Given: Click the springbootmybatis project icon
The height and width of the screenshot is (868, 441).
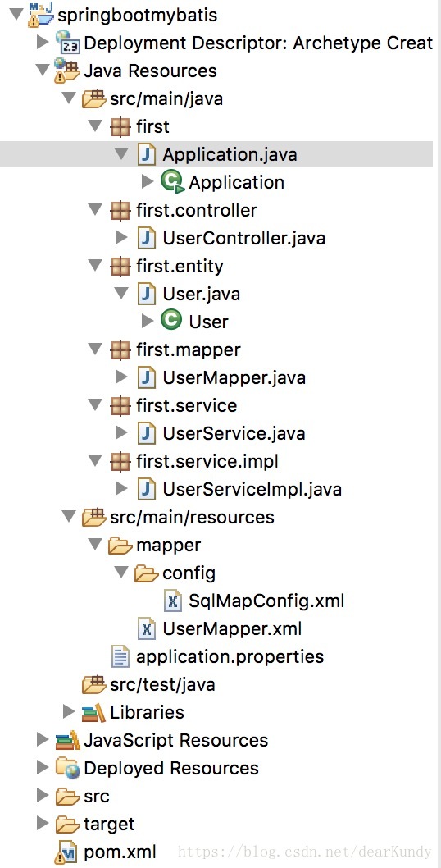Looking at the screenshot, I should pos(42,15).
